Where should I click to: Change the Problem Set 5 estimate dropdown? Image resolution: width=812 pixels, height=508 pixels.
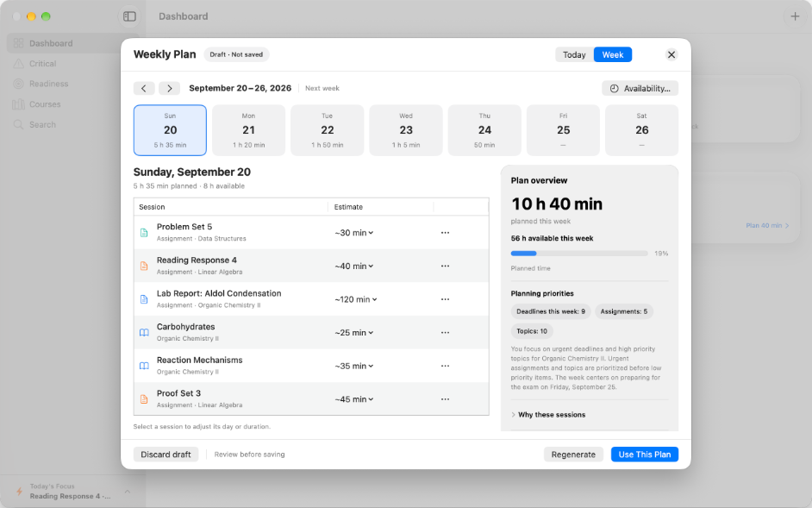[x=353, y=233]
